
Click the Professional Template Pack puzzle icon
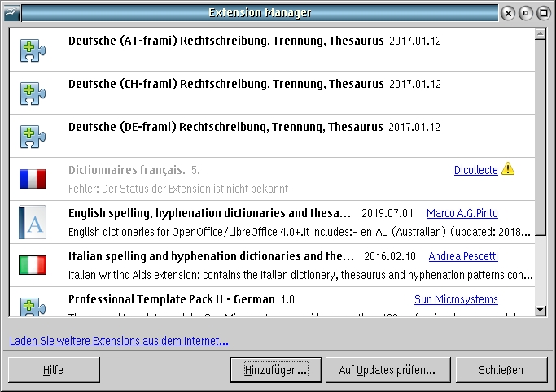click(33, 307)
